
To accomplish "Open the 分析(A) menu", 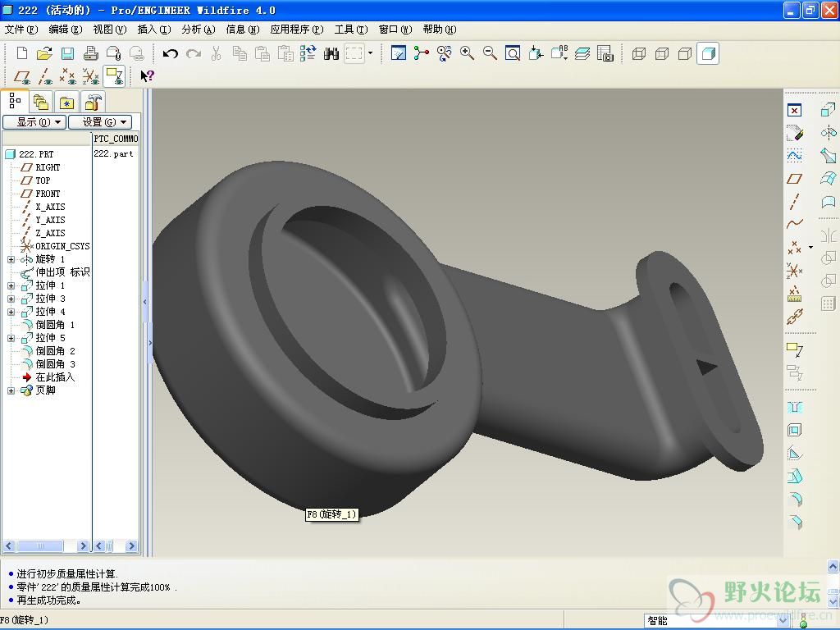I will (199, 30).
